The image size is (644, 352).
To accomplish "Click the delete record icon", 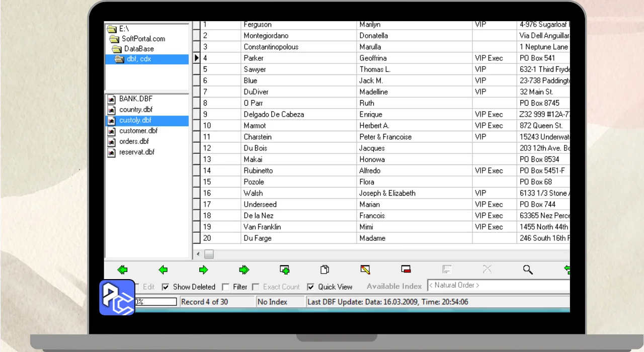I will click(406, 270).
